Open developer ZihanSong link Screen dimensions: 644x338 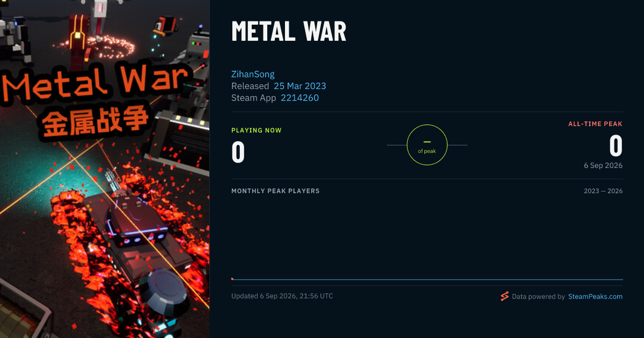253,74
